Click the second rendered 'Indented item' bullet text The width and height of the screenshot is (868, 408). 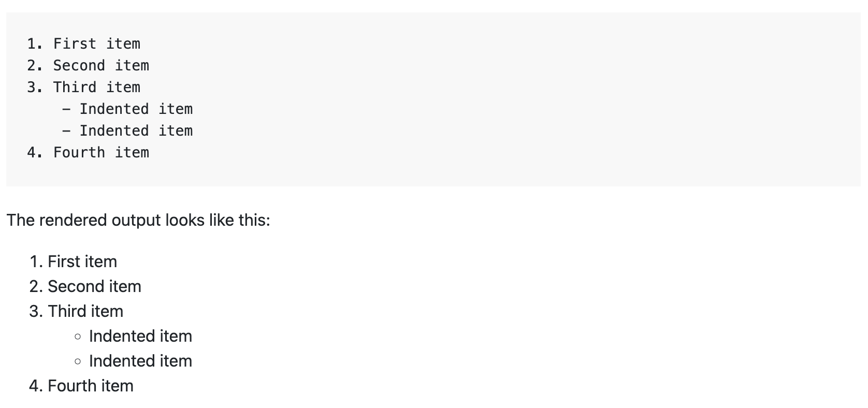pos(140,361)
